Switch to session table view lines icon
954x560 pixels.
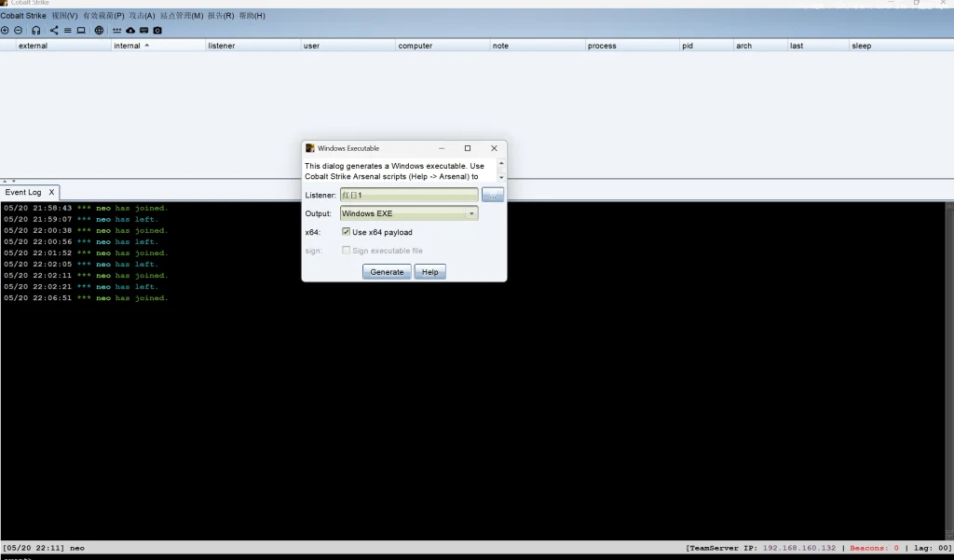pos(67,31)
